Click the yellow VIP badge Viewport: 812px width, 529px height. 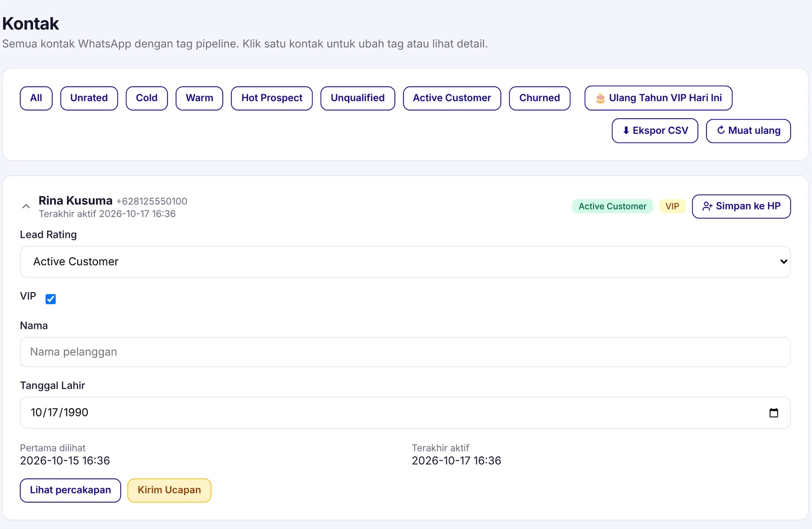pos(672,206)
